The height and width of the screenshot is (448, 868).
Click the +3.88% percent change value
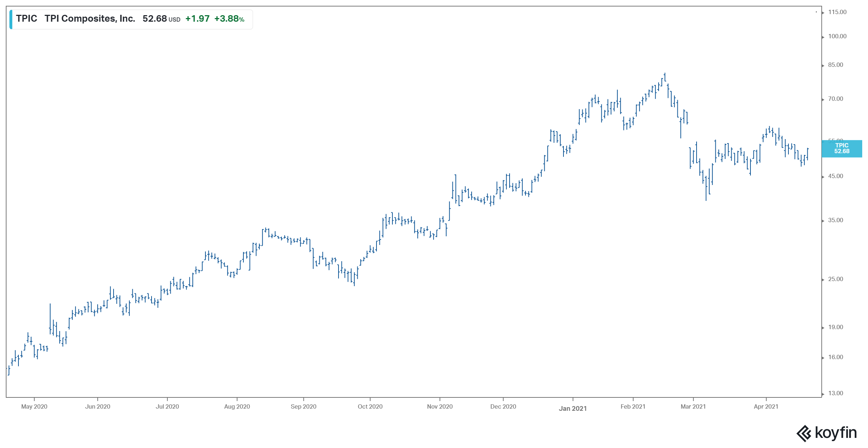[x=229, y=19]
